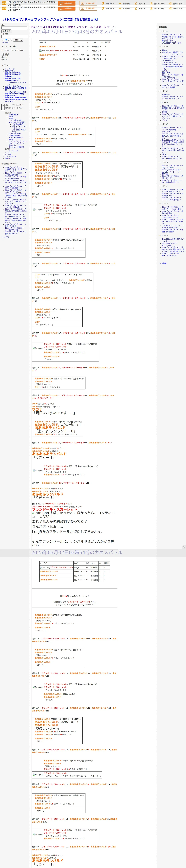The height and width of the screenshot is (868, 186).
Task: Open the ザ・クエスト link
Action: point(13,151)
